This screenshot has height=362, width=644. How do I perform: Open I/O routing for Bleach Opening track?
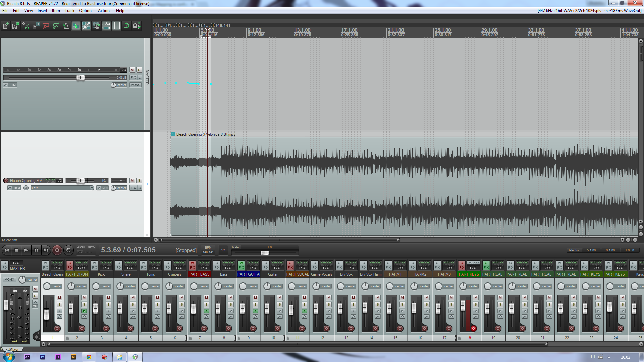point(60,181)
